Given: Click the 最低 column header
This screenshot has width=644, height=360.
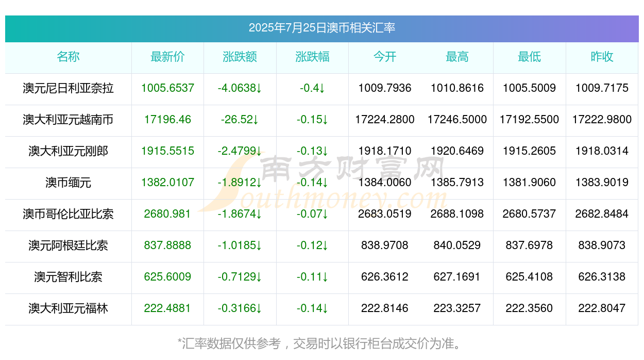Looking at the screenshot, I should click(530, 57).
